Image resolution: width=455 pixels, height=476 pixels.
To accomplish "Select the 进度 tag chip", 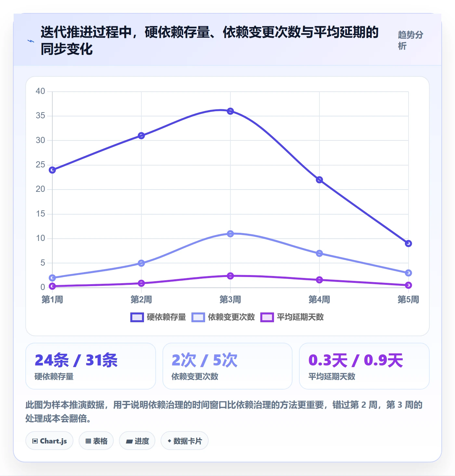I will [x=137, y=441].
